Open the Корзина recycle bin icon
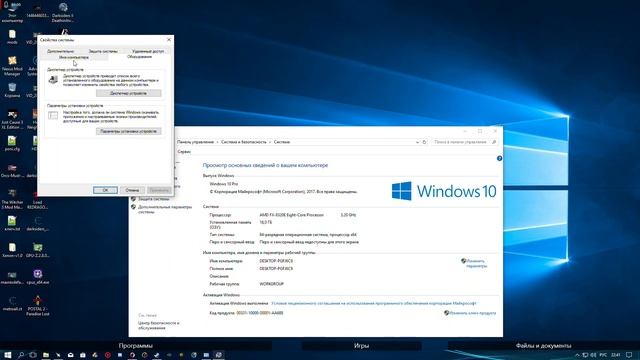Viewport: 640px width, 360px height. (x=12, y=90)
